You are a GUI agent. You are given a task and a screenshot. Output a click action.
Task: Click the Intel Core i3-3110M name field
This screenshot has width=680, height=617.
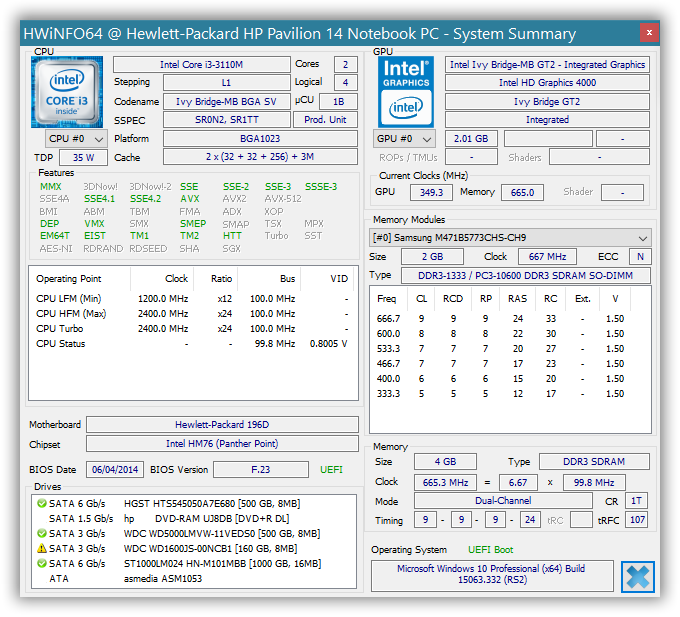pos(202,65)
